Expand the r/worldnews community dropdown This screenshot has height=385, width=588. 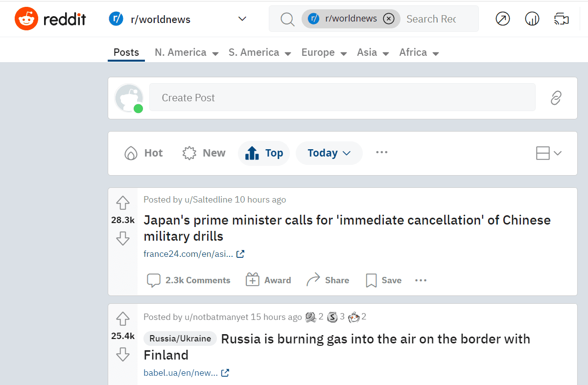pos(242,19)
